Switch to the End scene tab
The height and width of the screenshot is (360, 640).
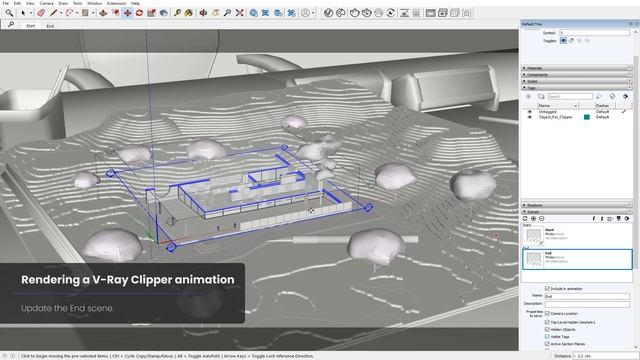pos(50,26)
